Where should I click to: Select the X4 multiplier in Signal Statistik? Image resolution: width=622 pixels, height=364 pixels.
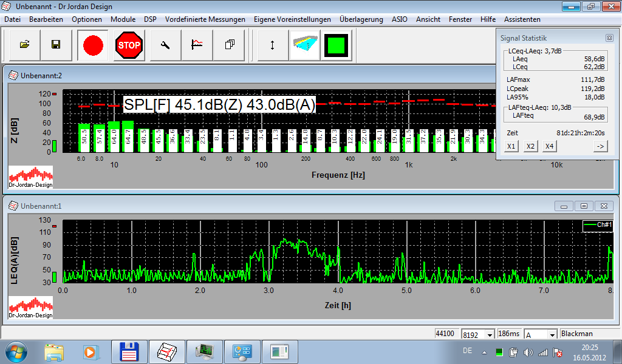click(x=549, y=146)
